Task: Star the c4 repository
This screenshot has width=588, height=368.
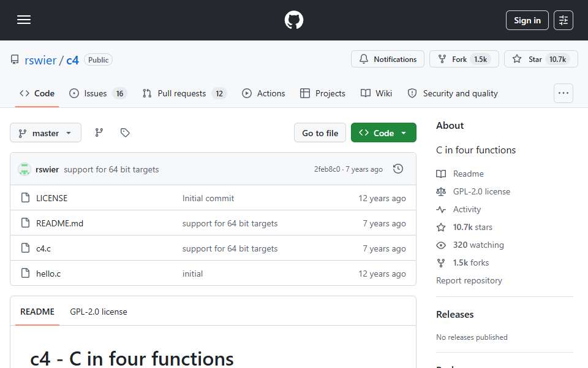Action: pyautogui.click(x=541, y=59)
